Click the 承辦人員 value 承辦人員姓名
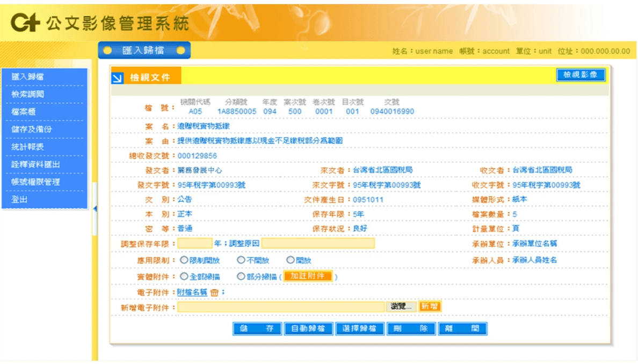Screen dimensions: 638x364 [534, 260]
